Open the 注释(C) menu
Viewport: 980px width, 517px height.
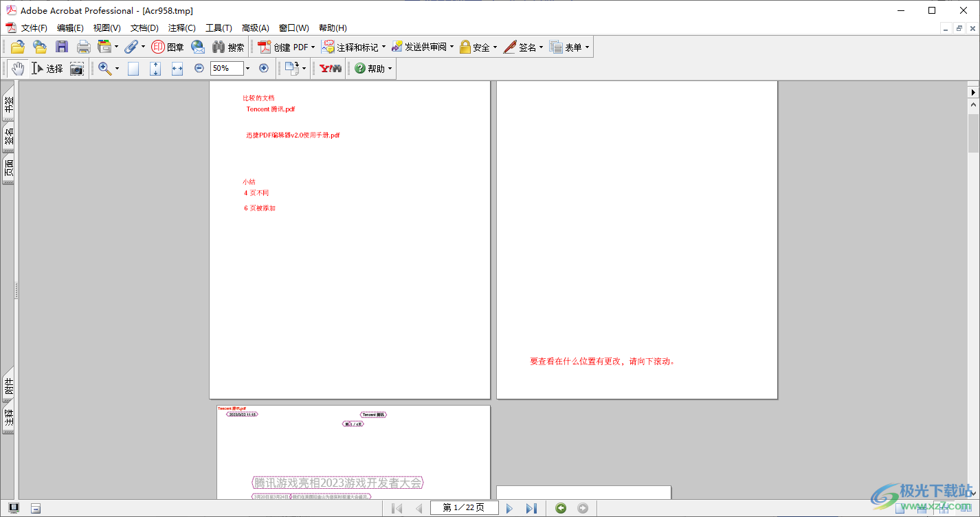[x=182, y=28]
